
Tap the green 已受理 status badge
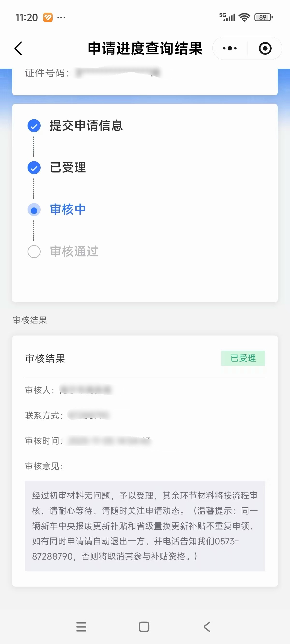(x=243, y=358)
